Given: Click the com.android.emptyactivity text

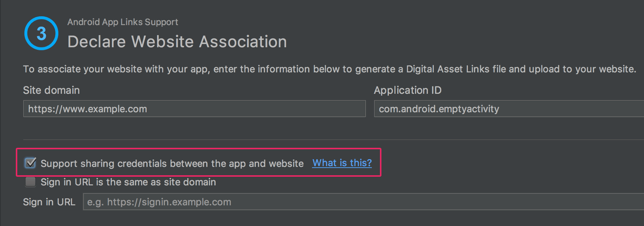Looking at the screenshot, I should (x=439, y=109).
